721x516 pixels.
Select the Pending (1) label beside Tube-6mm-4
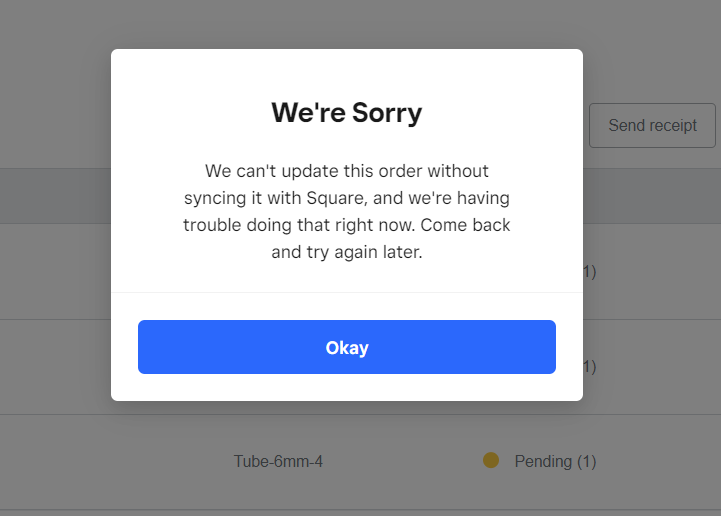click(x=555, y=461)
